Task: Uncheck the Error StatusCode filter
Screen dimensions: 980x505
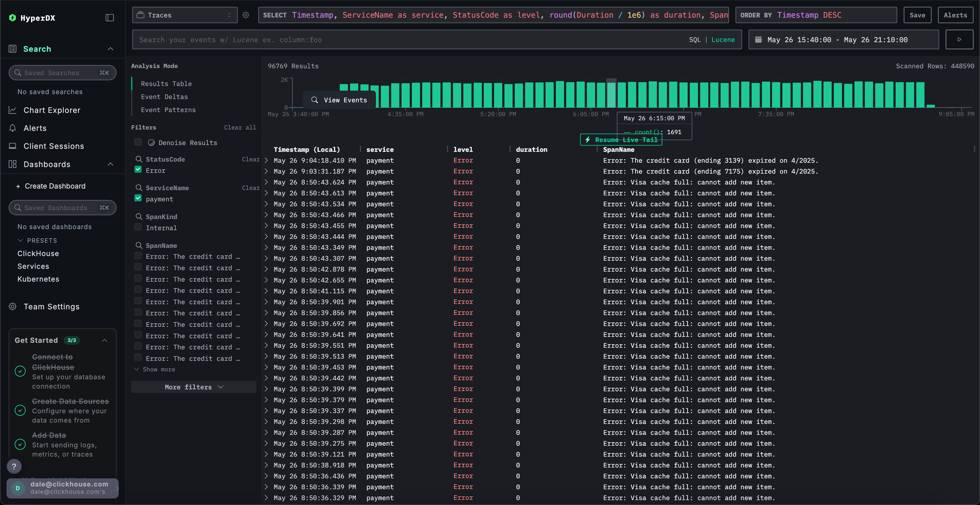Action: pos(138,170)
